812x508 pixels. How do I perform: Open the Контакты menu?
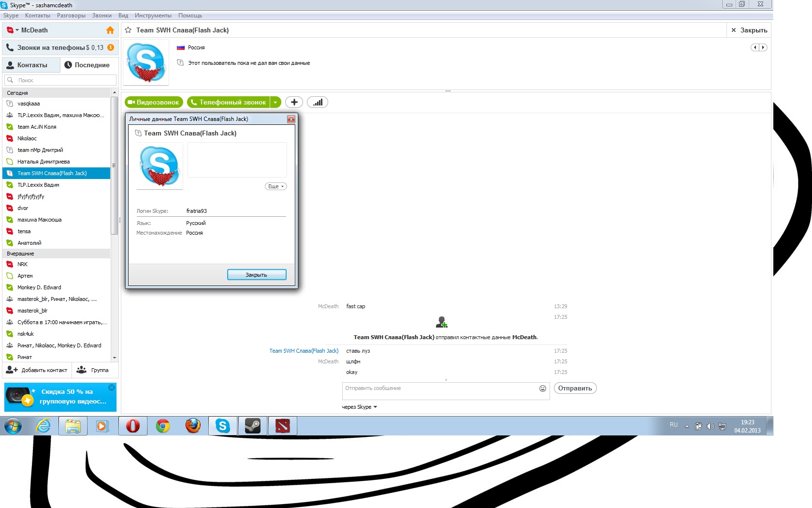coord(38,15)
